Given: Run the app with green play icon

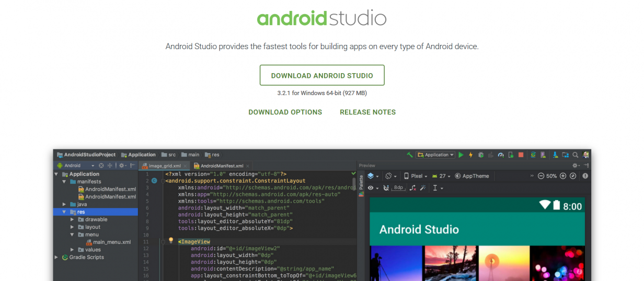Looking at the screenshot, I should point(461,155).
